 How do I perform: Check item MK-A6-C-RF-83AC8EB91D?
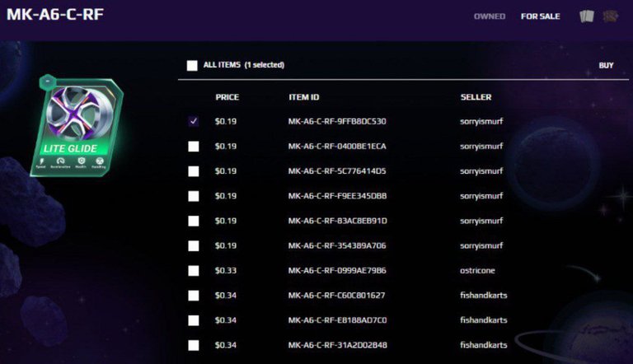(x=194, y=221)
